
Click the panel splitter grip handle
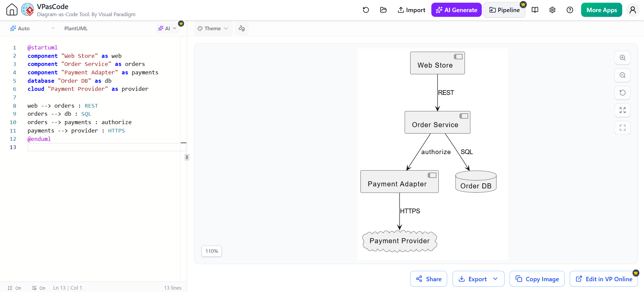(187, 157)
